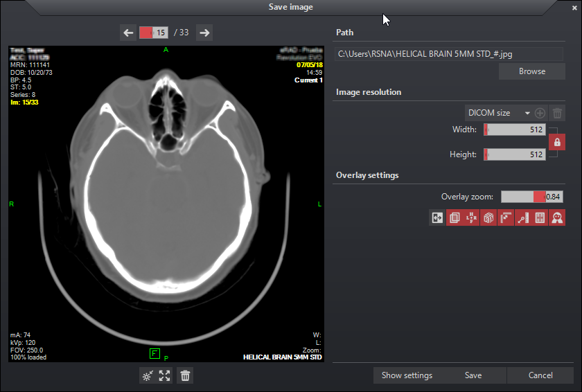Toggle the orientation cube overlay
Screen dimensions: 582x392
[489, 217]
